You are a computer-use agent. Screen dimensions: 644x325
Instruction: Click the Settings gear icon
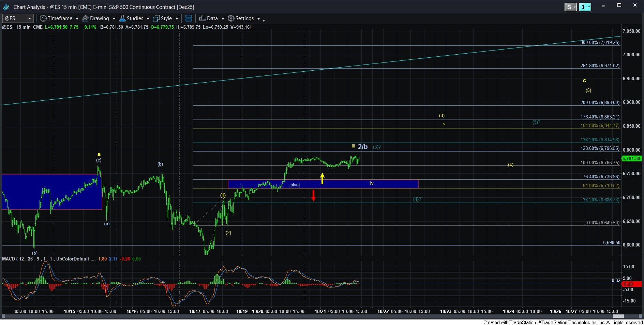click(x=231, y=18)
